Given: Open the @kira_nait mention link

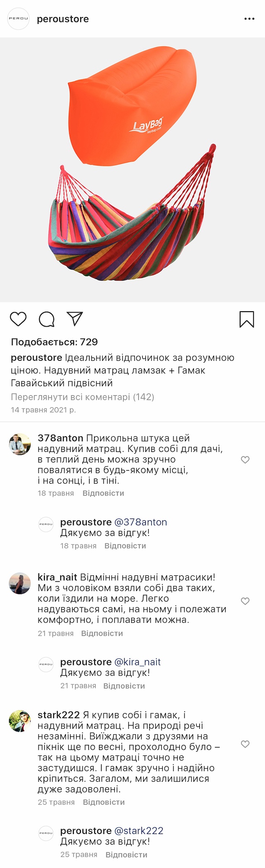Looking at the screenshot, I should pyautogui.click(x=137, y=662).
